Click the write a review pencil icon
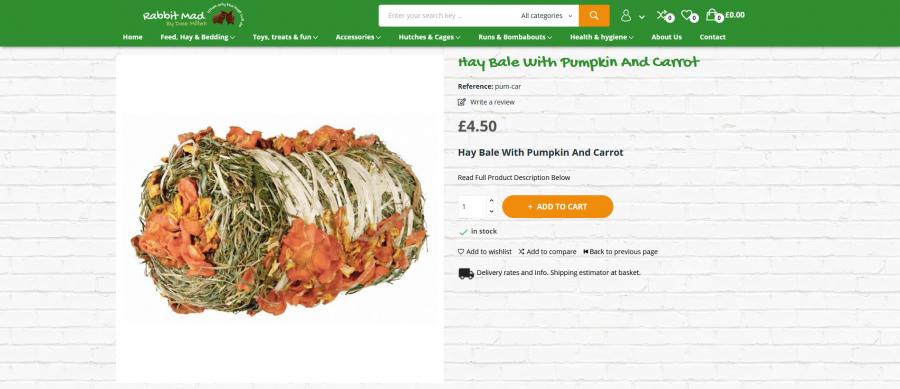 461,102
